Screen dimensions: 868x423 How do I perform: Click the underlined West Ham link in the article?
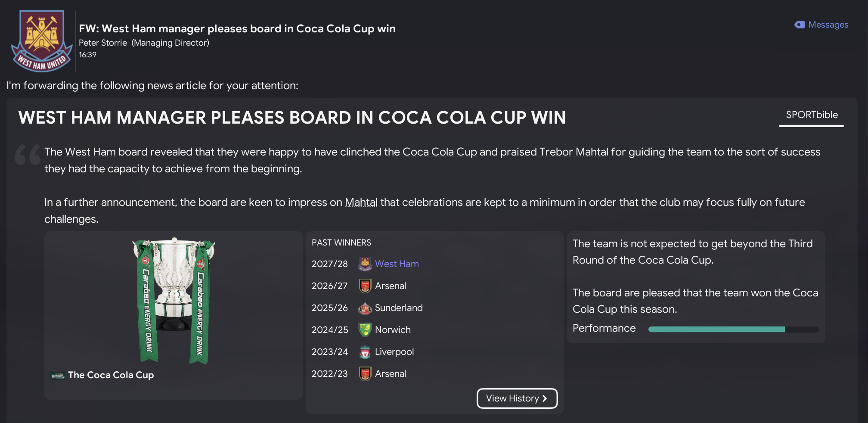point(90,152)
